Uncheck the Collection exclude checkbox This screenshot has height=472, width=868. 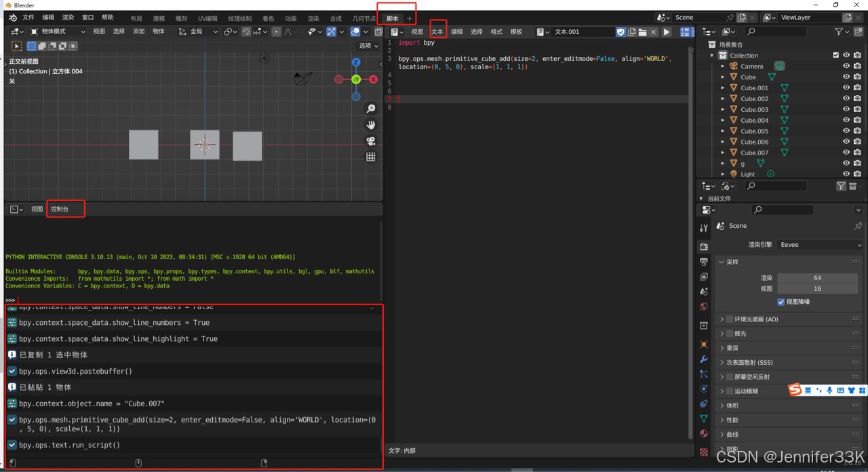point(836,56)
